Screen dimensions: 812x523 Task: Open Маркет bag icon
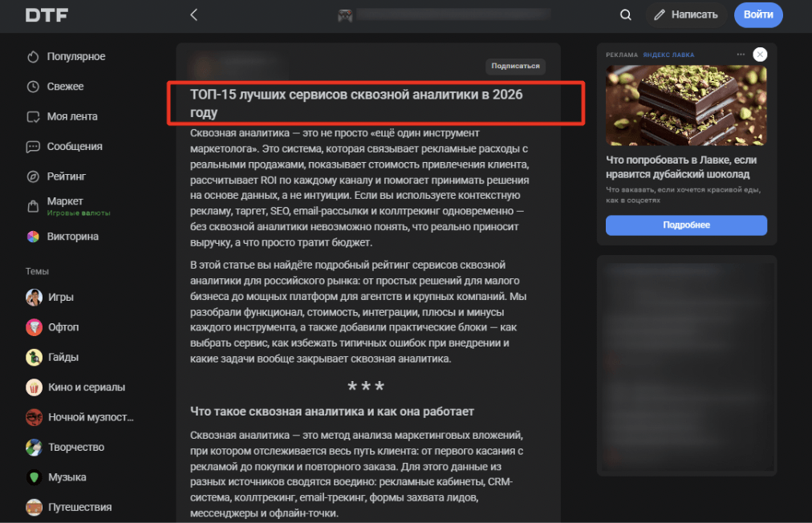(33, 207)
